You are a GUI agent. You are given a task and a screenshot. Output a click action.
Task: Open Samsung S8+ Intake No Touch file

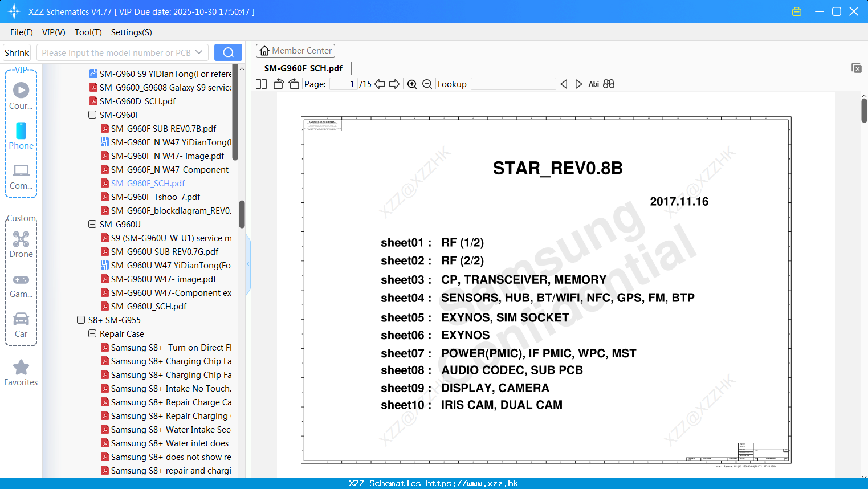(x=172, y=388)
